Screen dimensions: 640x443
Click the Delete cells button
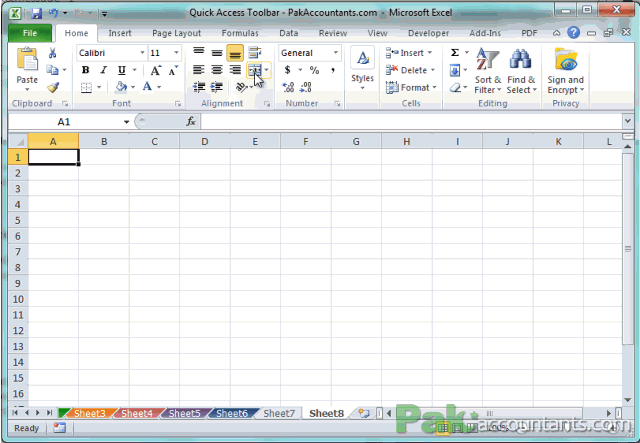pyautogui.click(x=411, y=70)
